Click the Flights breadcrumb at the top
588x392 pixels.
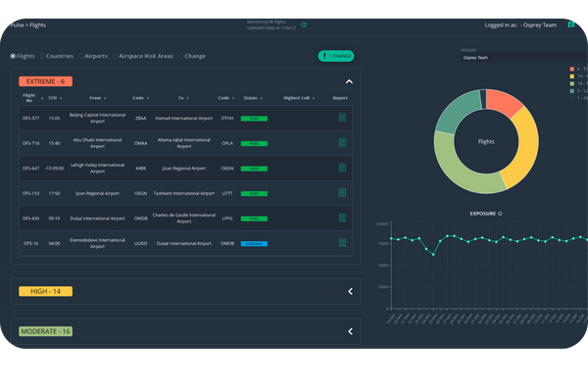click(x=38, y=25)
